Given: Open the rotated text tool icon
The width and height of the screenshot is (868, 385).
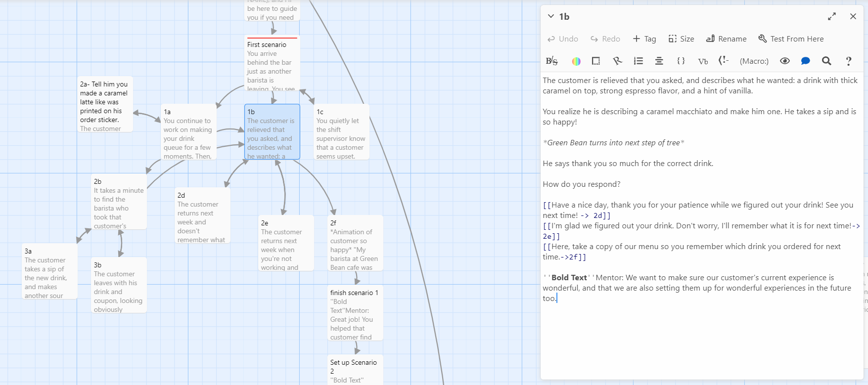Looking at the screenshot, I should point(617,61).
